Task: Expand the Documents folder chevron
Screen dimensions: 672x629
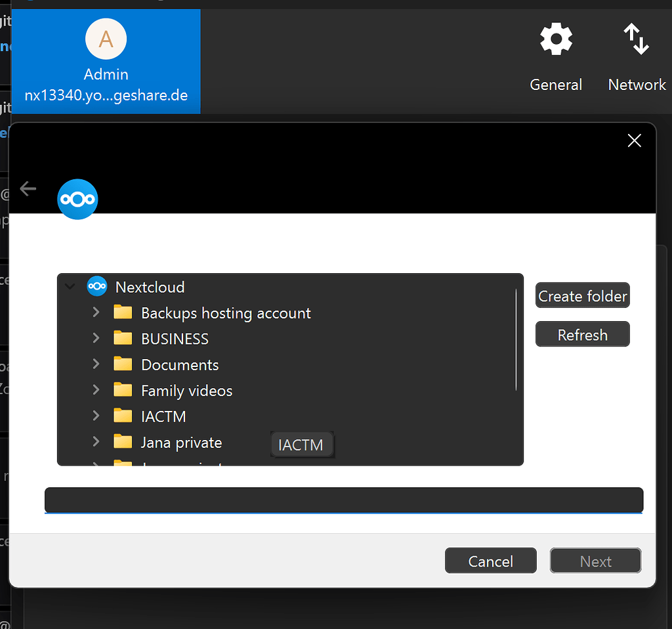Action: pyautogui.click(x=96, y=364)
